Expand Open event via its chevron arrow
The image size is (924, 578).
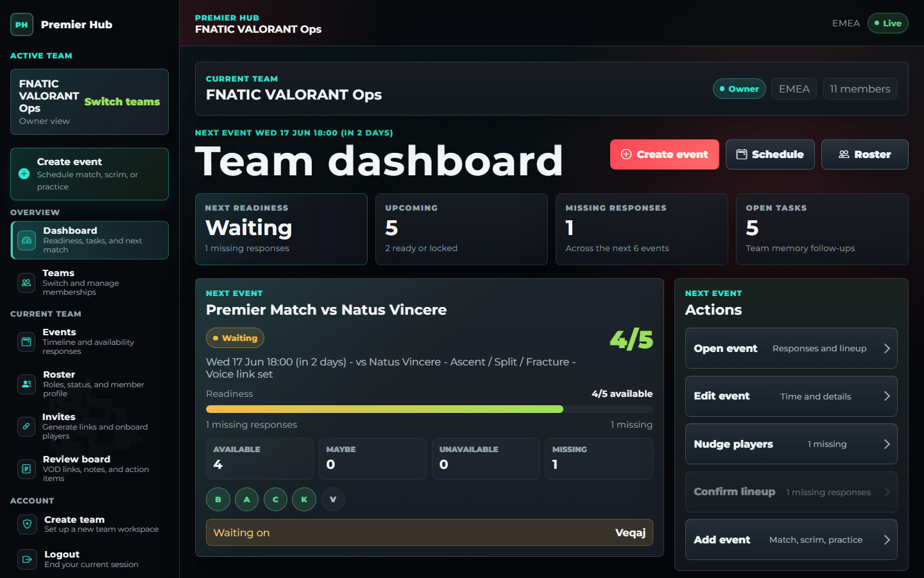click(887, 348)
